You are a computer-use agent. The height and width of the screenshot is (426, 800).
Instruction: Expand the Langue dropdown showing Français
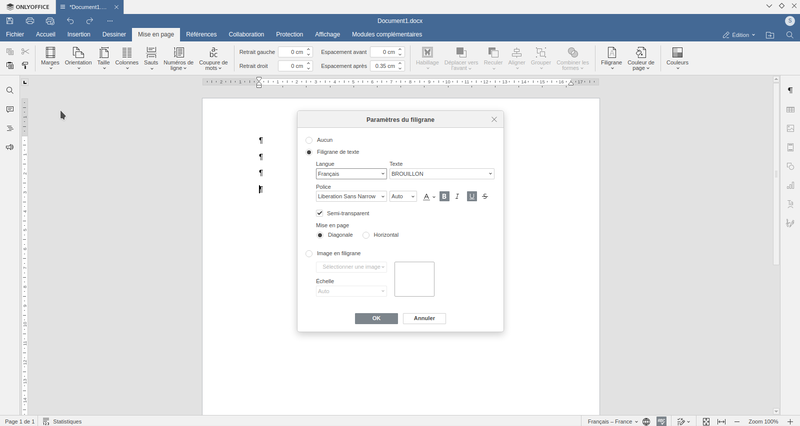tap(351, 174)
